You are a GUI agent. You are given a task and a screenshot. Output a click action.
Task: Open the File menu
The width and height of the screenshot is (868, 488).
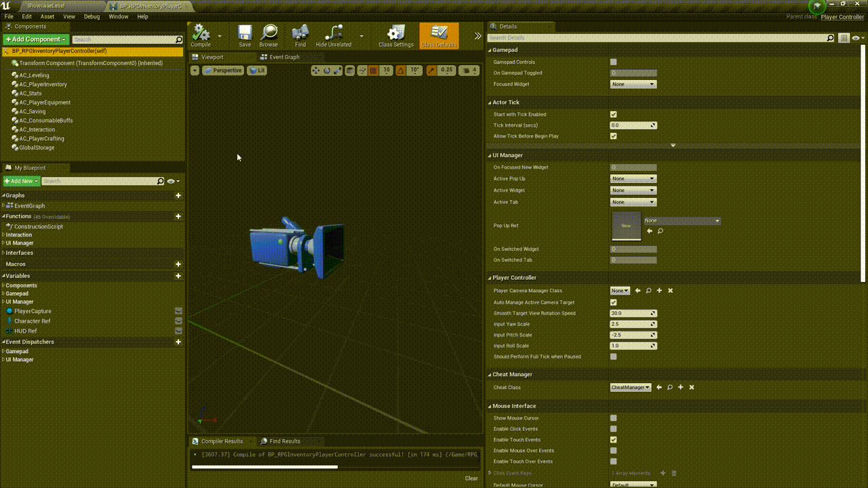point(9,16)
